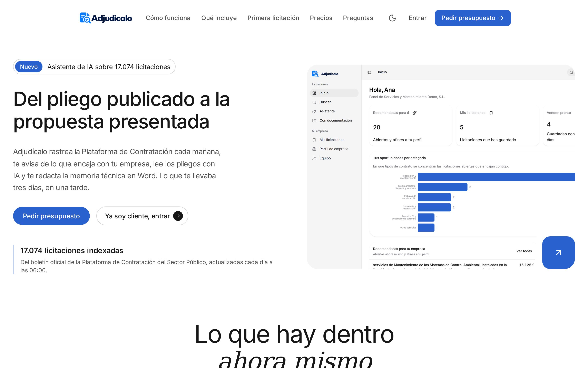The width and height of the screenshot is (588, 368).
Task: Click the Inicio grid icon in sidebar
Action: click(314, 93)
